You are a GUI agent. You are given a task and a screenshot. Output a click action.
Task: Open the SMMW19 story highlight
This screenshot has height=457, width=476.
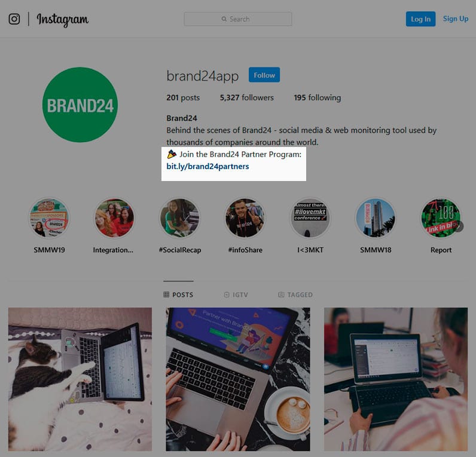coord(49,217)
